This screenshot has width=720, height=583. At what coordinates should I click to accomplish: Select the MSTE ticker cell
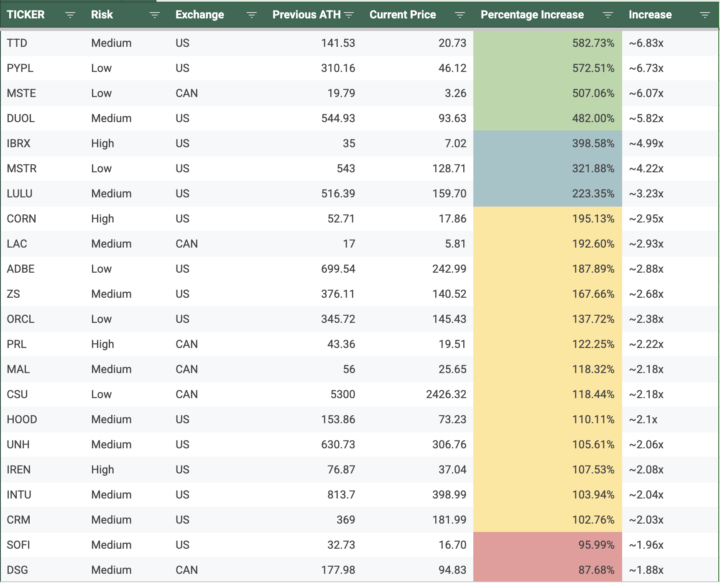(43, 93)
